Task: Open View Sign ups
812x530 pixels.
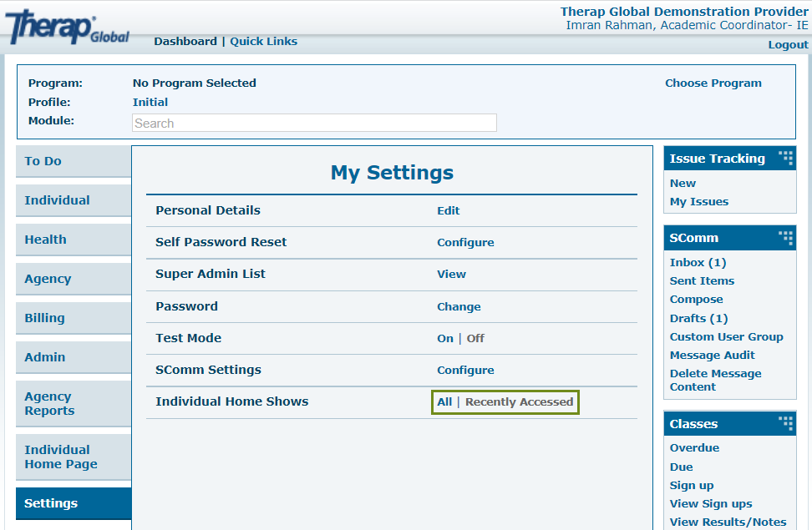Action: [x=711, y=504]
